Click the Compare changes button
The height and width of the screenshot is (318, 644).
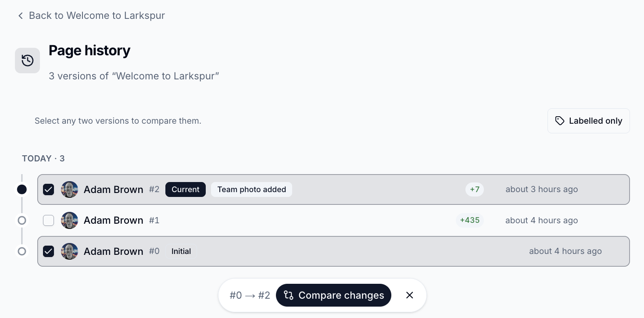coord(333,295)
